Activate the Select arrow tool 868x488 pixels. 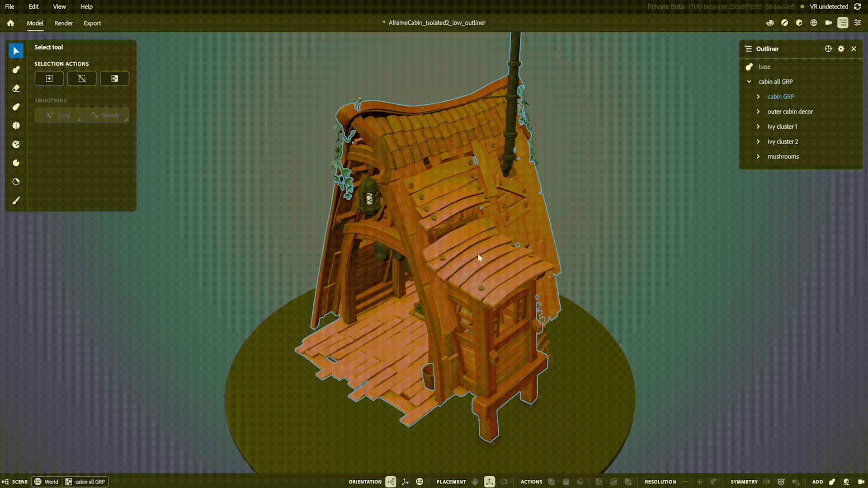(x=16, y=51)
